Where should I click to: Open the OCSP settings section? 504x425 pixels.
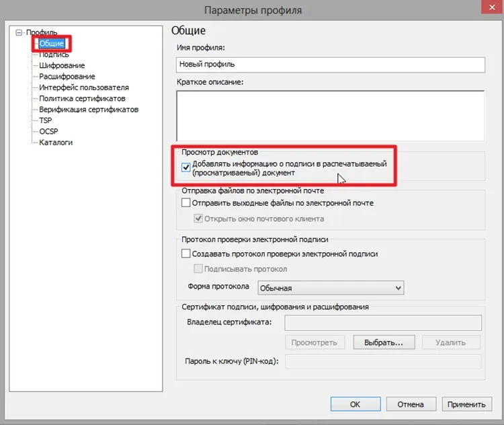(x=48, y=131)
